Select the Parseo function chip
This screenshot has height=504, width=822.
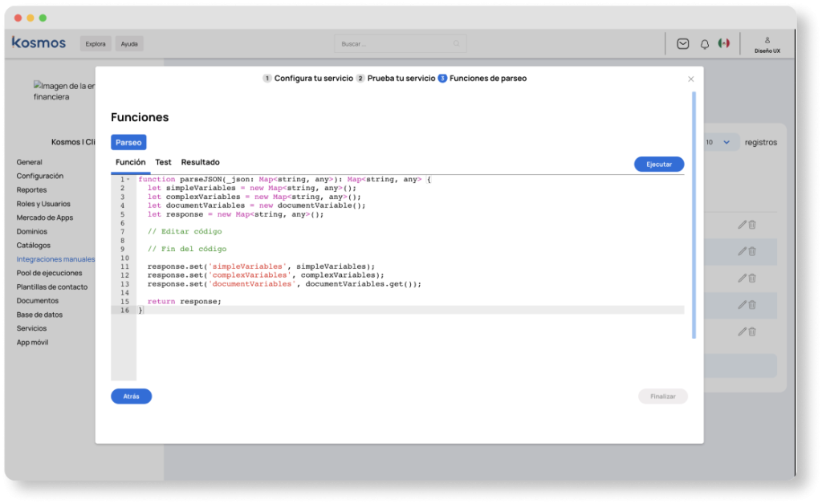pos(128,143)
